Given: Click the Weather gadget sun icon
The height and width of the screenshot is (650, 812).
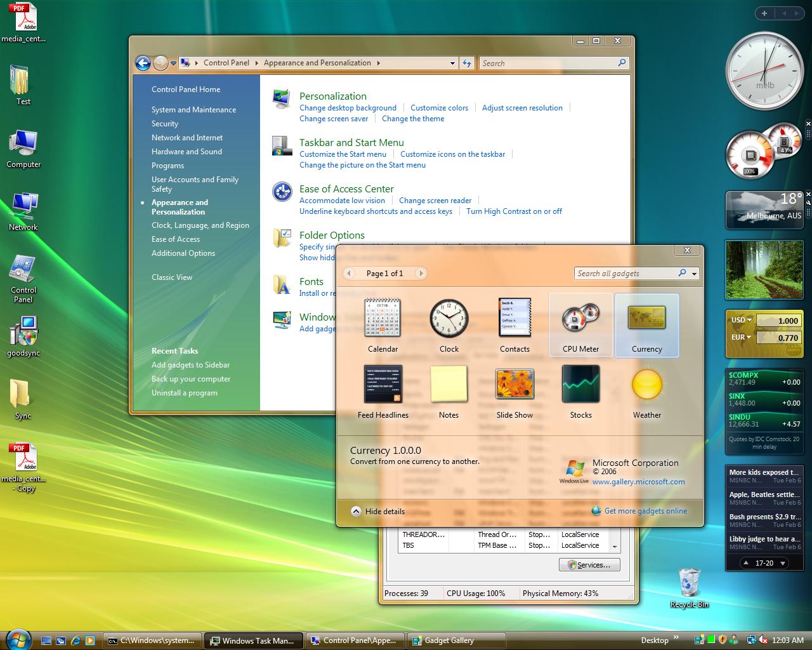Looking at the screenshot, I should pos(646,384).
